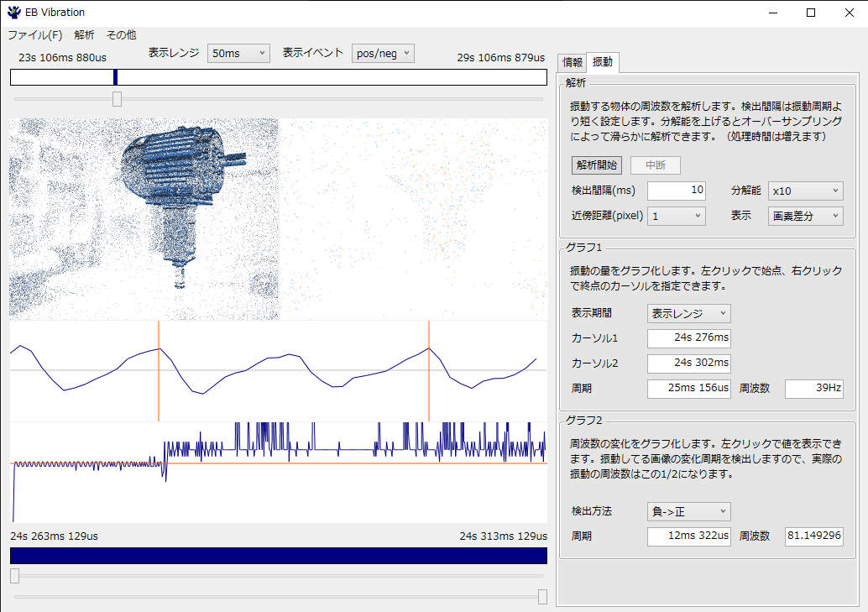868x612 pixels.
Task: Open the 表示イベント pos/neg dropdown
Action: point(383,53)
